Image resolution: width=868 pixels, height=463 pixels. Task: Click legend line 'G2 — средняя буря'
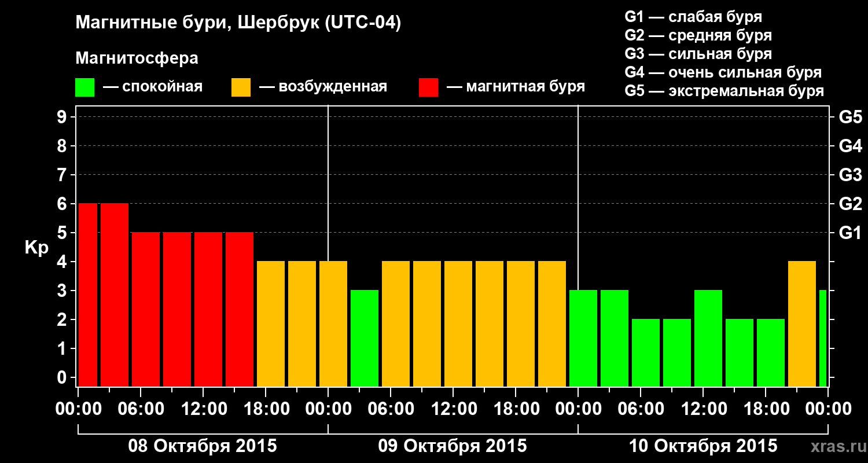point(698,35)
